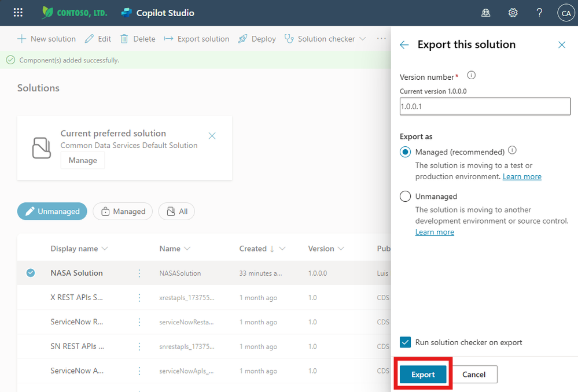Click the Cancel button
The height and width of the screenshot is (392, 578).
[x=474, y=375]
